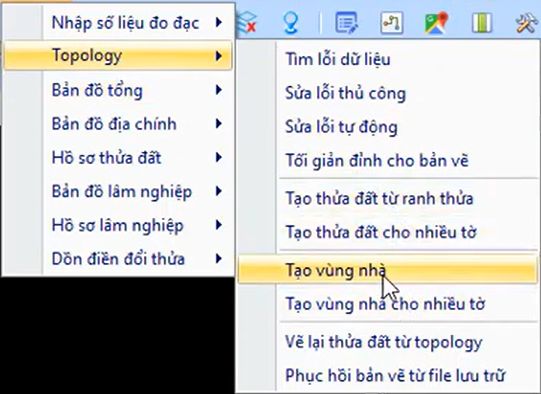Select the highlighted Tạo vùng nhà entry
Image resolution: width=541 pixels, height=394 pixels.
(388, 269)
